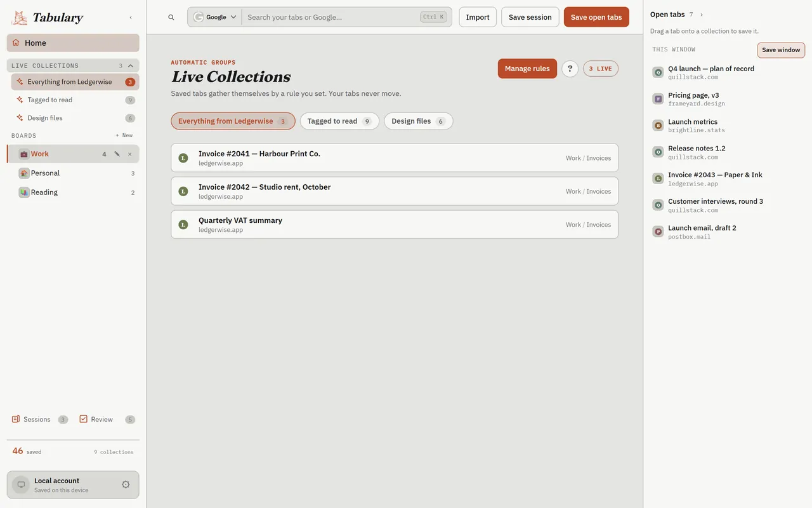Click the 3 LIVE badge
The height and width of the screenshot is (508, 812).
601,69
